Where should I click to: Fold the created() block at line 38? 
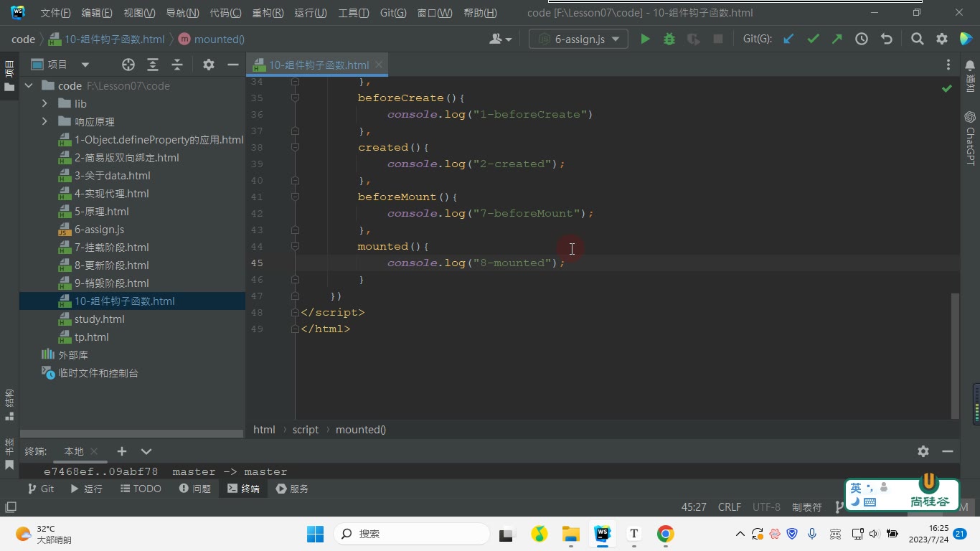point(295,147)
